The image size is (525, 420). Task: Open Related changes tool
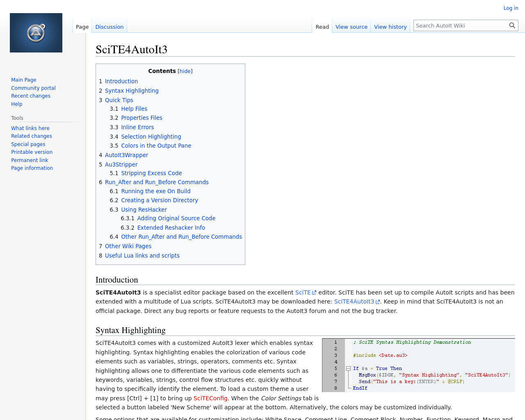32,136
